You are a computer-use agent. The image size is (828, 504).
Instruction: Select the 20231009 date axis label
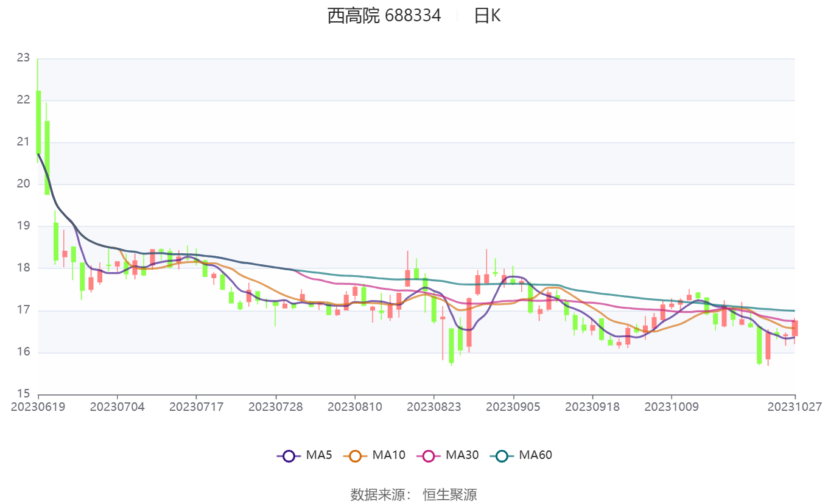(672, 407)
